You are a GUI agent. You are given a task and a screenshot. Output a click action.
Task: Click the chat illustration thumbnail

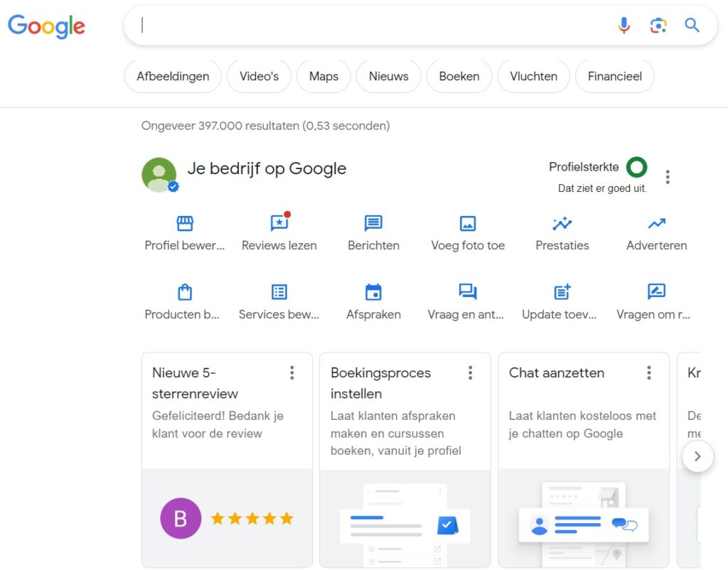pyautogui.click(x=584, y=519)
